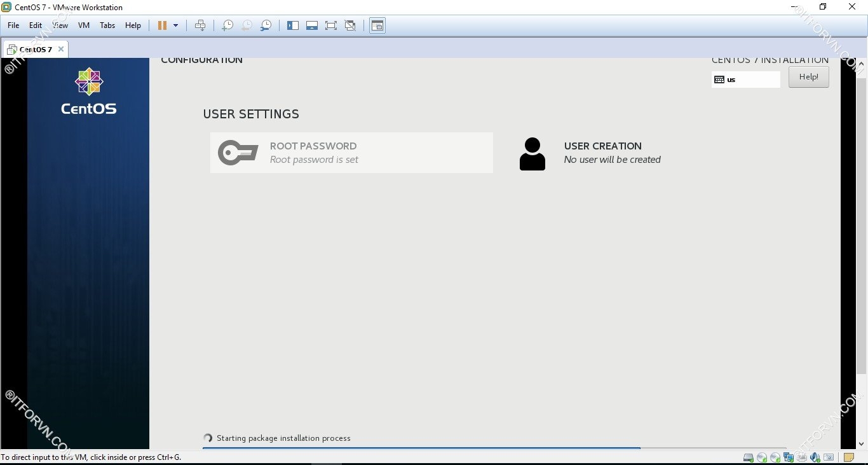This screenshot has height=465, width=868.
Task: Open the File menu
Action: coord(13,25)
